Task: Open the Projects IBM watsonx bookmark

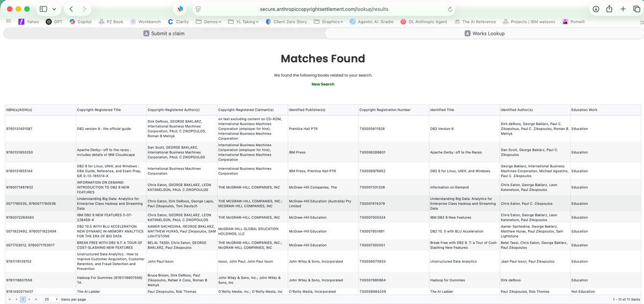Action: click(529, 22)
